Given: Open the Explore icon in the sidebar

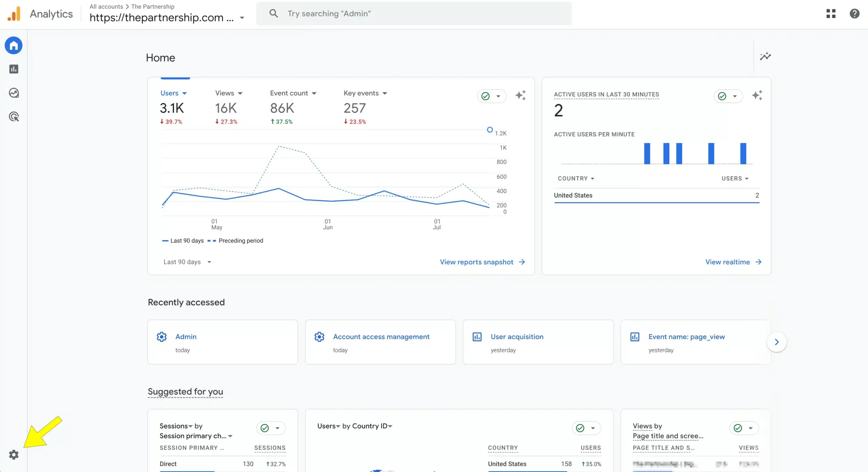Looking at the screenshot, I should (x=14, y=93).
